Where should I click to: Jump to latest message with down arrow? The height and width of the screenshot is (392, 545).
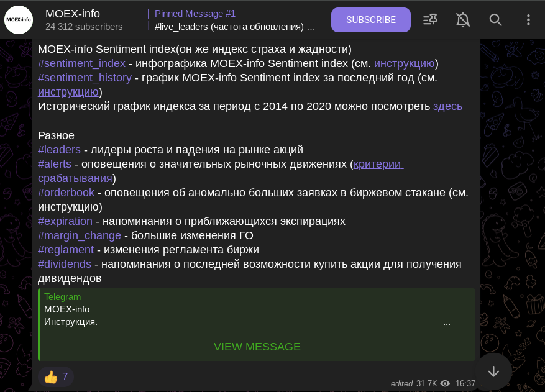(493, 371)
